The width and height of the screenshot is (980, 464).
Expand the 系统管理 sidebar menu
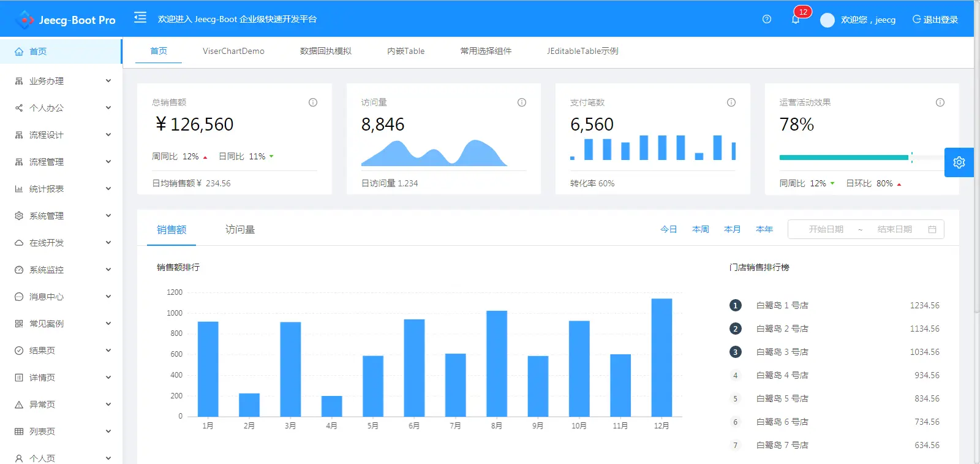click(x=61, y=216)
